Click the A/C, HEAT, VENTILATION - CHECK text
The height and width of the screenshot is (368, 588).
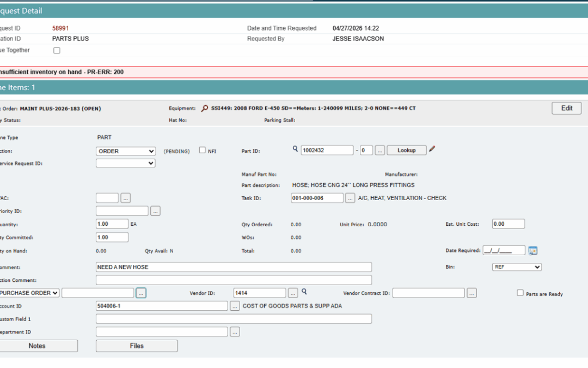point(402,198)
